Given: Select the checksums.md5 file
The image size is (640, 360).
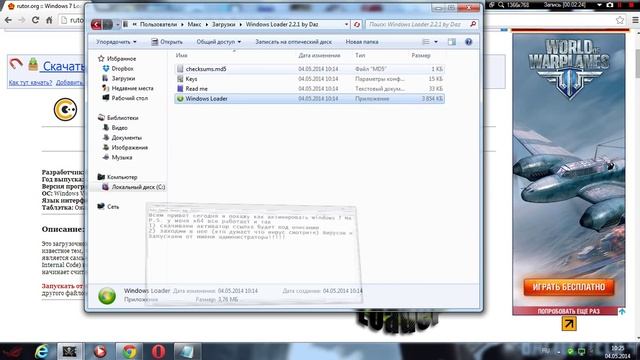Looking at the screenshot, I should [309, 69].
